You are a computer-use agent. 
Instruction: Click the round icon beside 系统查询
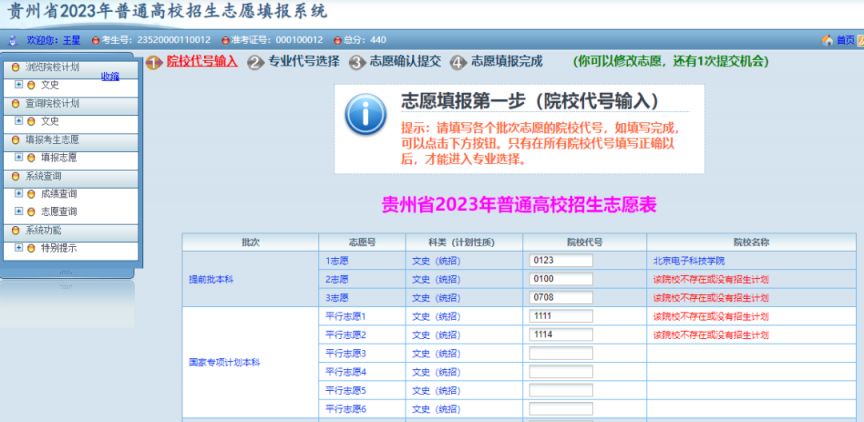click(x=15, y=177)
